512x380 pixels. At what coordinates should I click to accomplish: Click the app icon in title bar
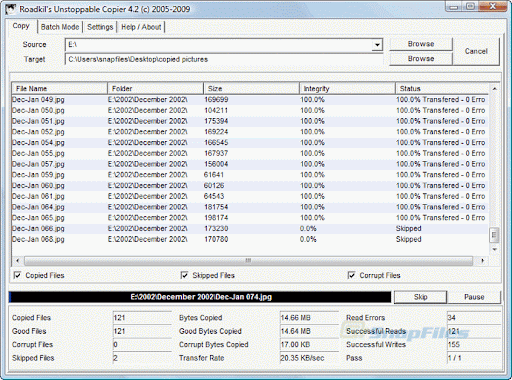pos(10,9)
